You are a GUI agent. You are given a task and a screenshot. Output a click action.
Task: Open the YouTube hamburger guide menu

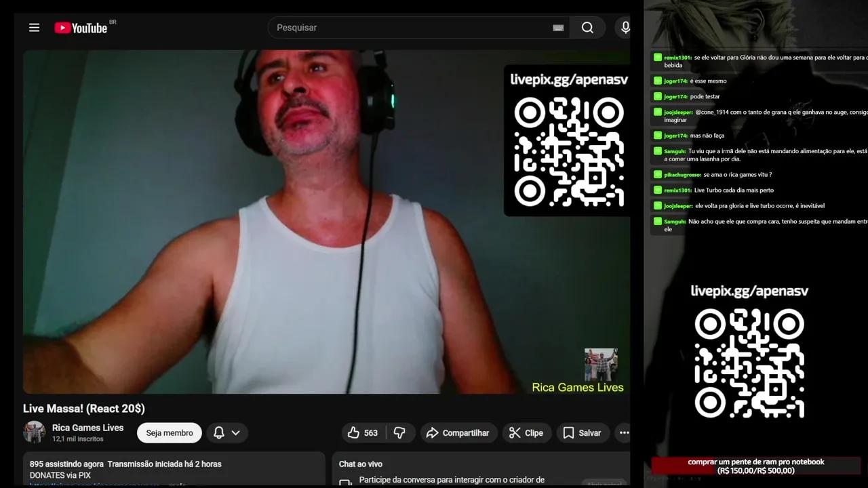click(x=34, y=28)
